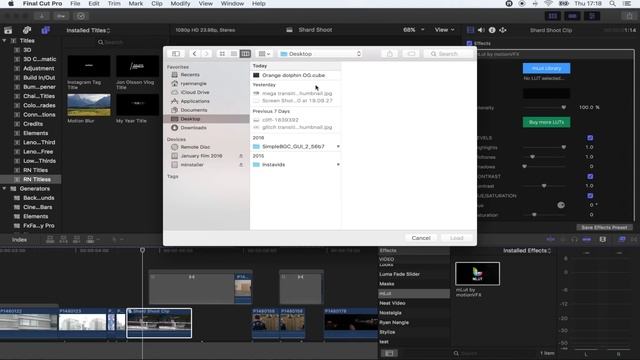
Task: Select Credits in Titles list
Action: [x=33, y=124]
